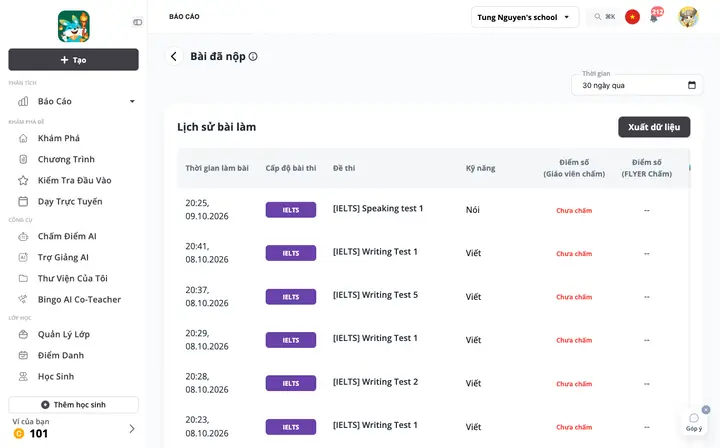Select Học Sinh menu label
The width and height of the screenshot is (720, 448).
point(56,376)
